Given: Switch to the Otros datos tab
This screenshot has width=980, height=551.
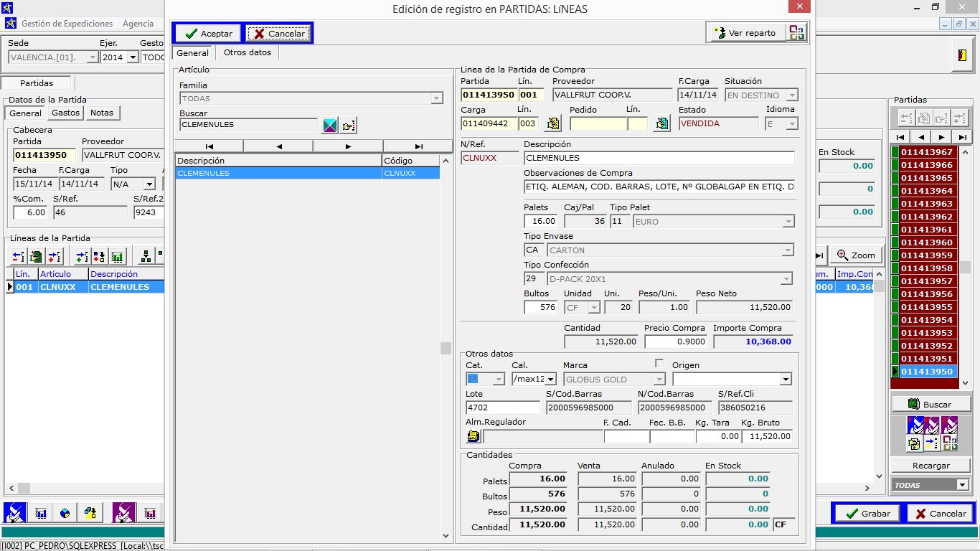Looking at the screenshot, I should (x=247, y=53).
